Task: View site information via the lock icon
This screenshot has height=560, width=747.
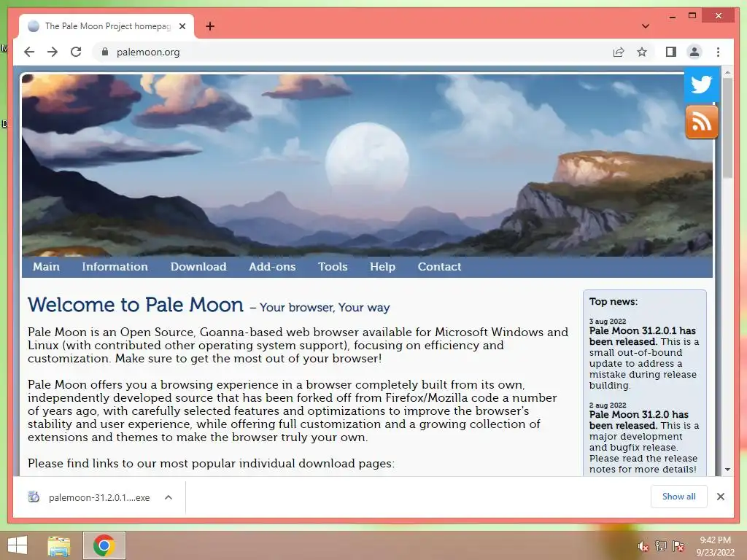Action: coord(105,52)
